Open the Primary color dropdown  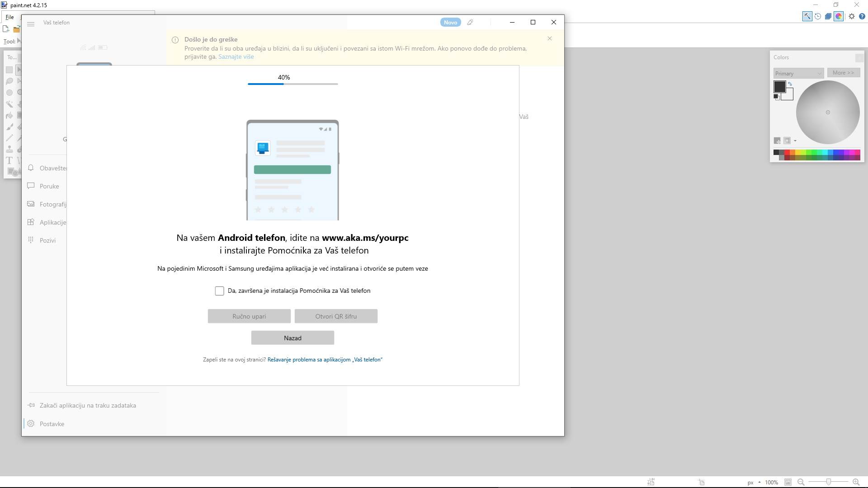(x=798, y=73)
